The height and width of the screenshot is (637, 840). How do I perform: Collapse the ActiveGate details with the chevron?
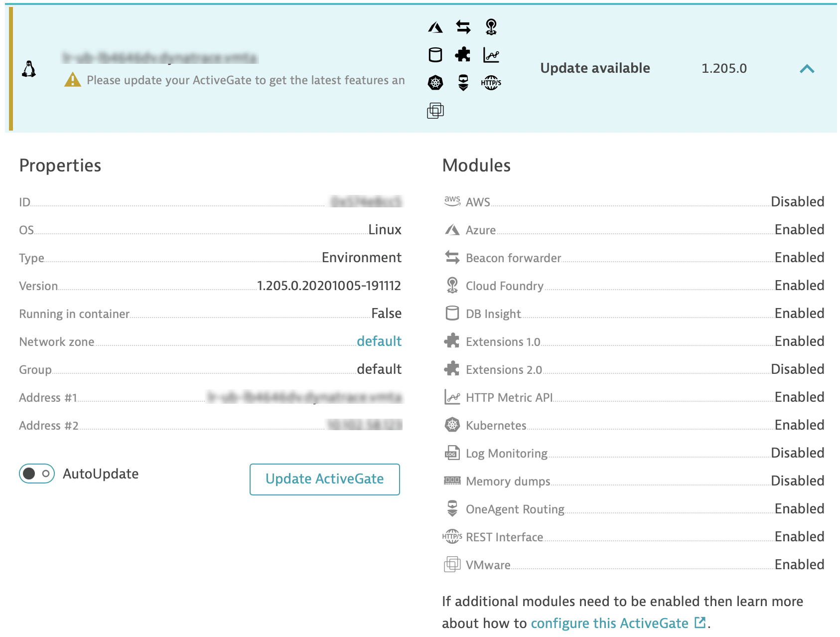tap(807, 69)
